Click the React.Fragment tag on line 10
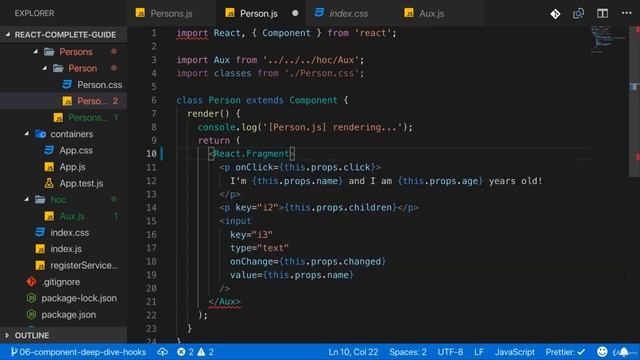This screenshot has height=360, width=640. 251,154
